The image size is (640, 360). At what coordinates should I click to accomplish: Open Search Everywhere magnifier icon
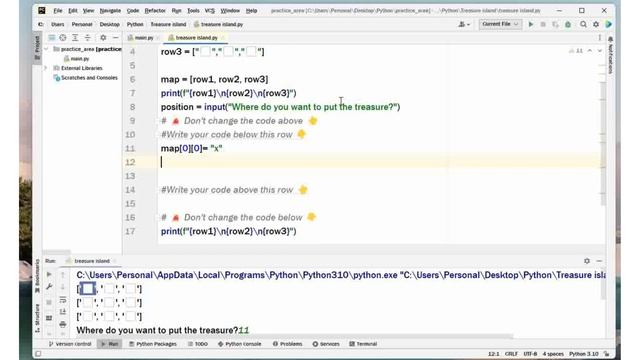583,24
